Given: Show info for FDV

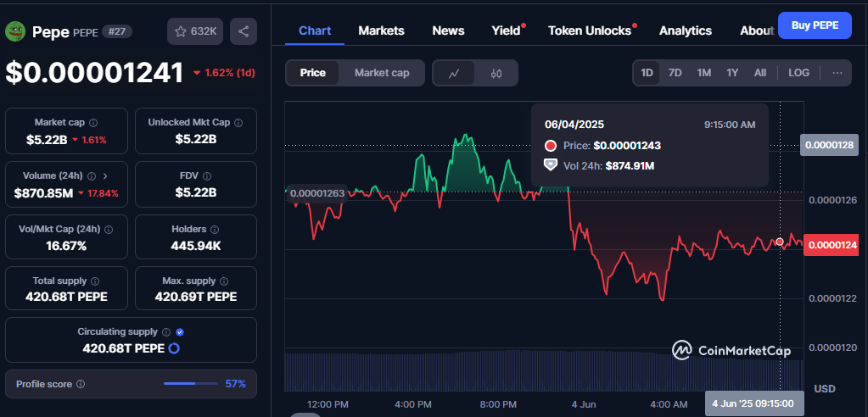Looking at the screenshot, I should pos(206,176).
